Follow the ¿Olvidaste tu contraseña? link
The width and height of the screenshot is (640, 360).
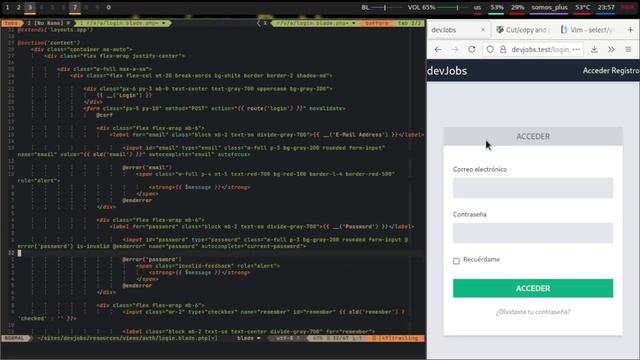click(x=533, y=312)
